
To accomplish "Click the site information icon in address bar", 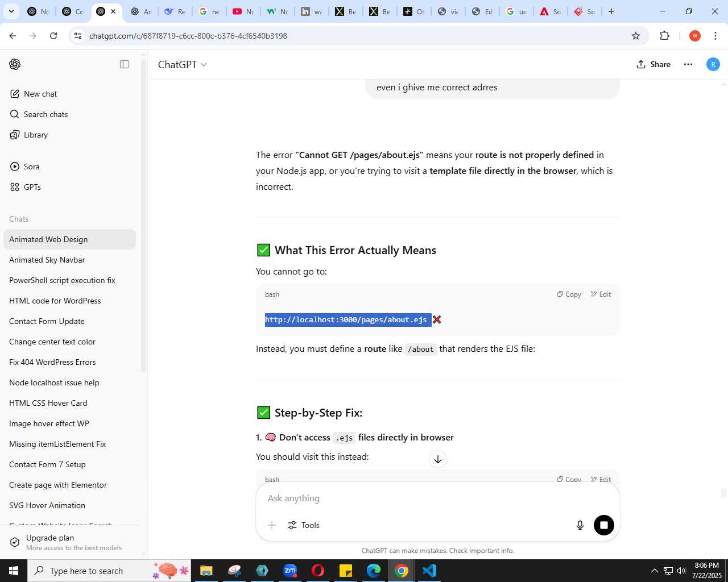I will [x=78, y=36].
